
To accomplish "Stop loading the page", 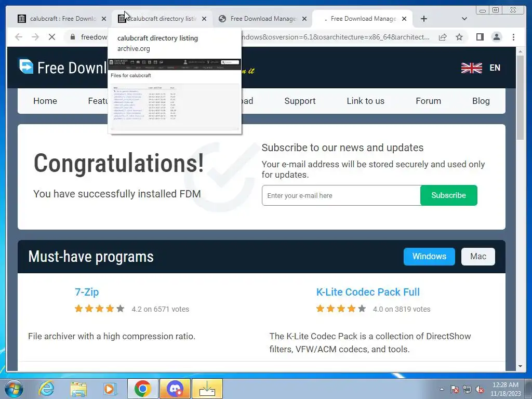I will click(52, 37).
